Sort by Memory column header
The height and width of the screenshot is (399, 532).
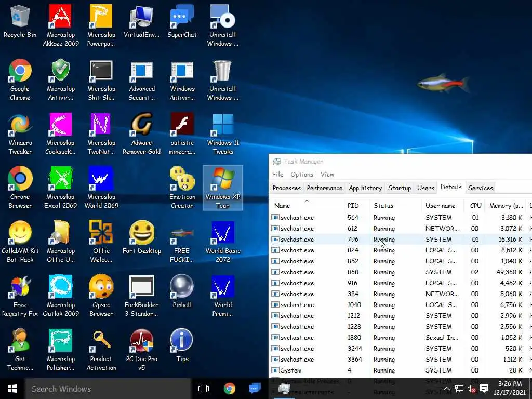click(506, 206)
